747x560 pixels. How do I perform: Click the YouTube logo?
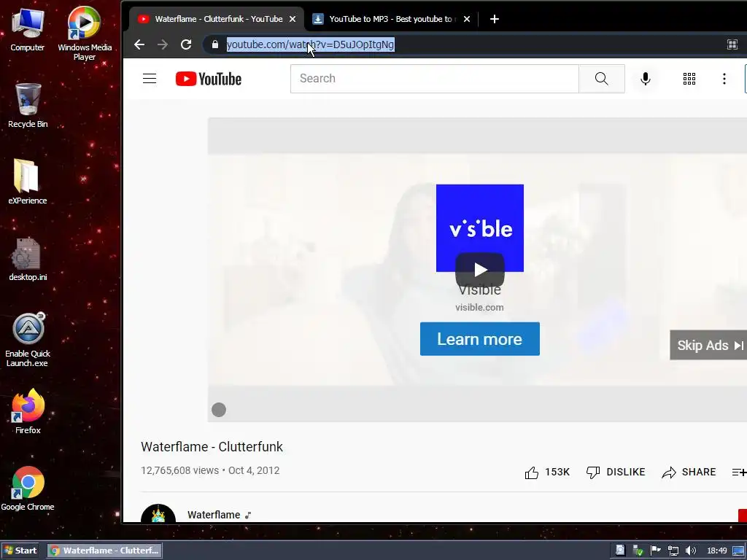pos(208,79)
